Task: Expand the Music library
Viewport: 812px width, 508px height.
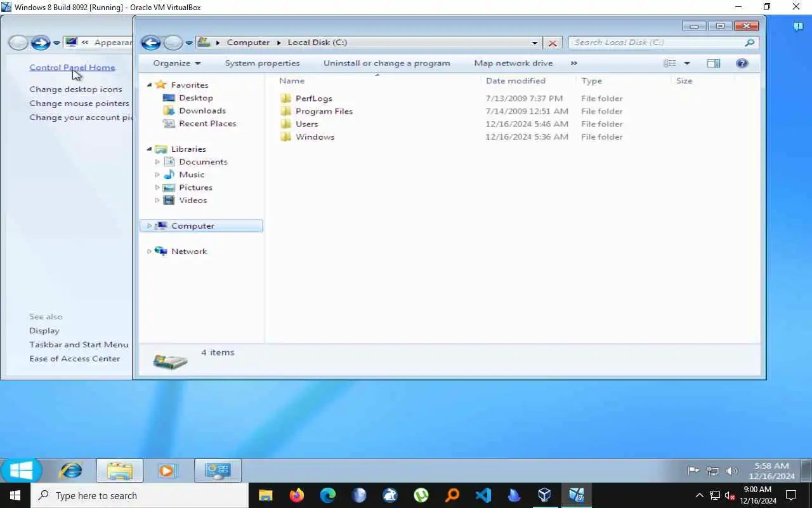Action: pos(157,175)
